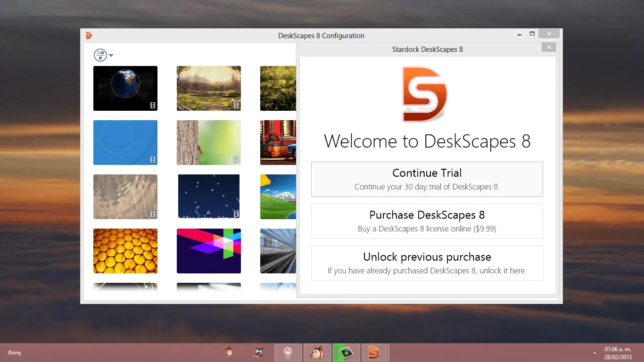This screenshot has width=644, height=362.
Task: Click the film icon on sand wallpaper
Action: [153, 214]
